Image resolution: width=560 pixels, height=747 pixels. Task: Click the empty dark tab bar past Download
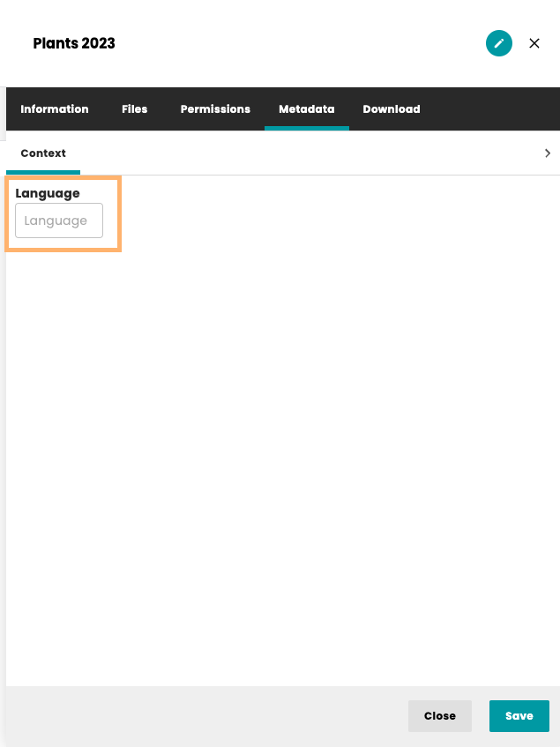pos(494,109)
